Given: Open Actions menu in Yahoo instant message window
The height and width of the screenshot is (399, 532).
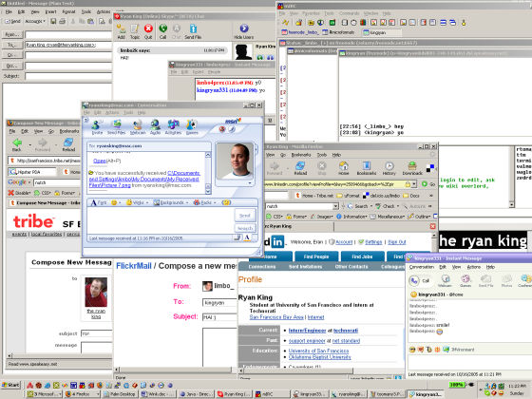Looking at the screenshot, I should 474,267.
